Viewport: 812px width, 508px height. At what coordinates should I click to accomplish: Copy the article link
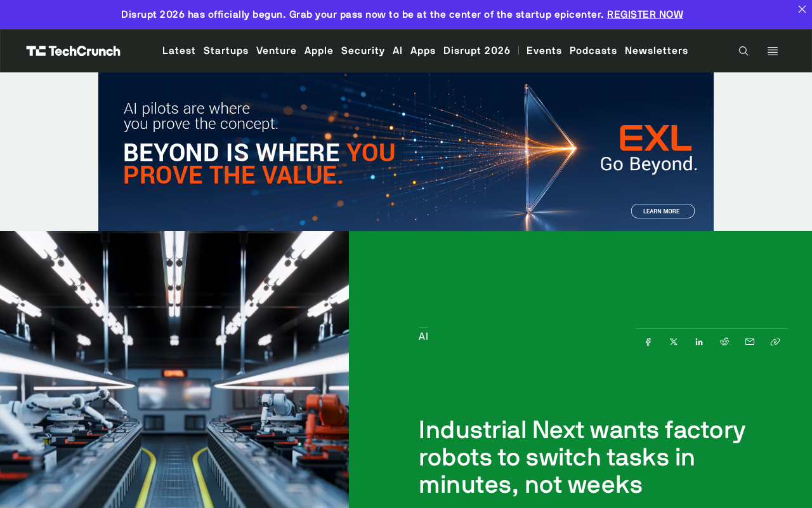[775, 342]
